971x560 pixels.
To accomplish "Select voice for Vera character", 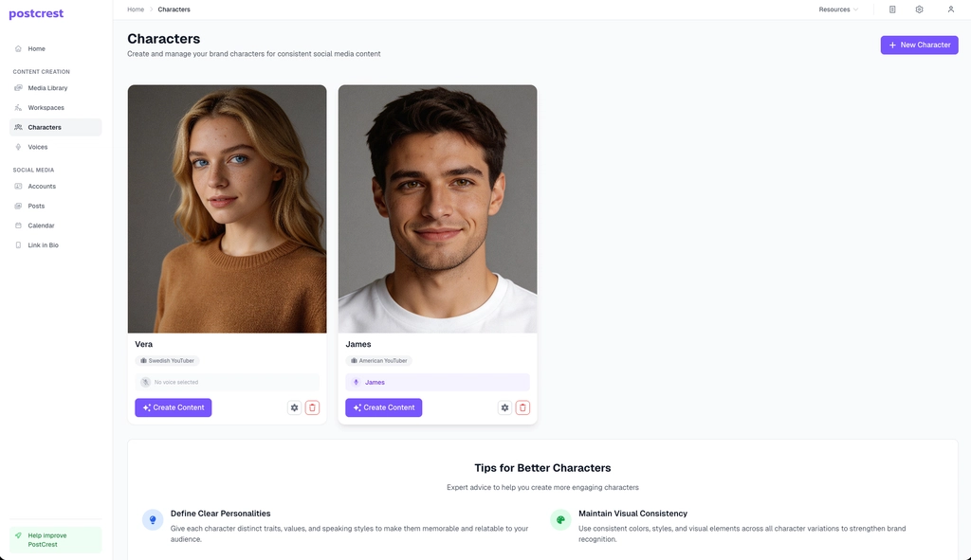I will point(227,382).
